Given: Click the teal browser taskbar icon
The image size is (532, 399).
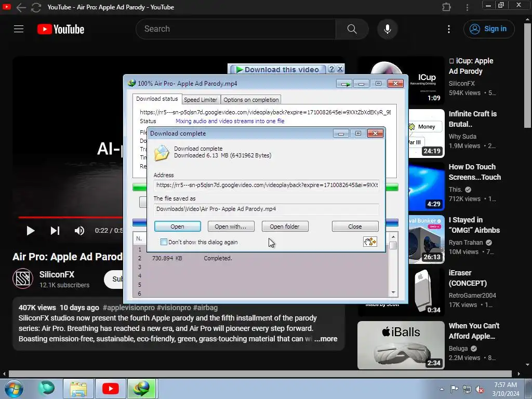Looking at the screenshot, I should pos(47,388).
